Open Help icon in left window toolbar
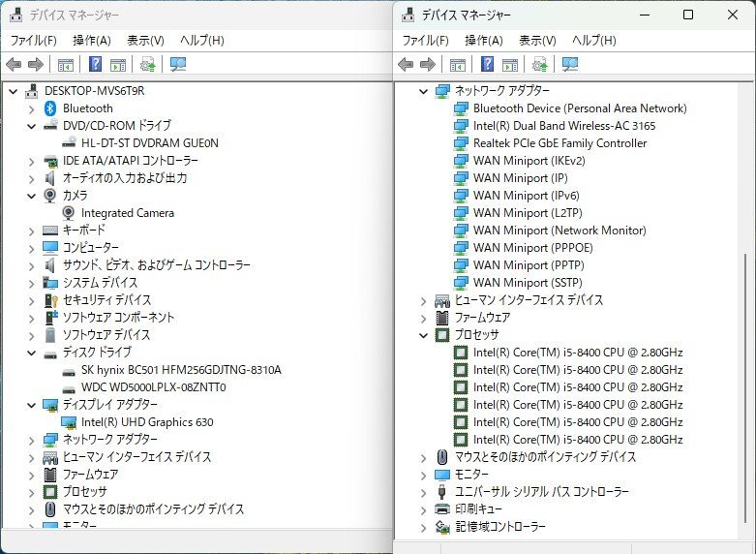 tap(96, 64)
